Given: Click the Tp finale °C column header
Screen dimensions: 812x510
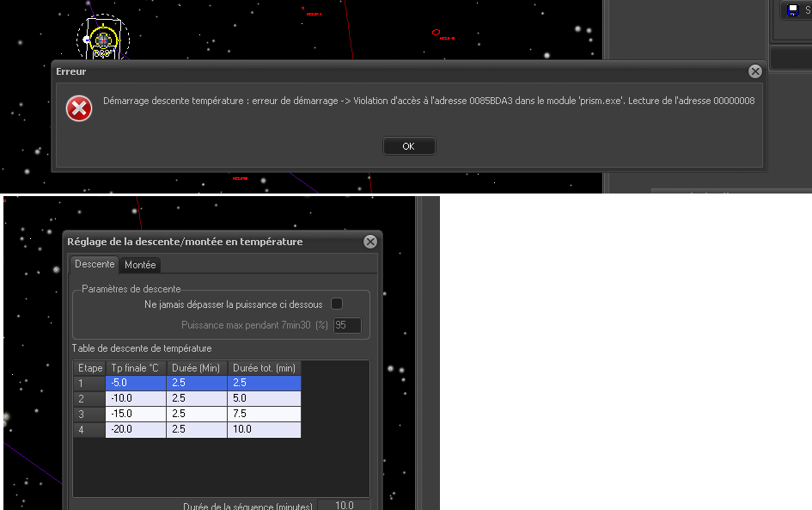Looking at the screenshot, I should [135, 368].
